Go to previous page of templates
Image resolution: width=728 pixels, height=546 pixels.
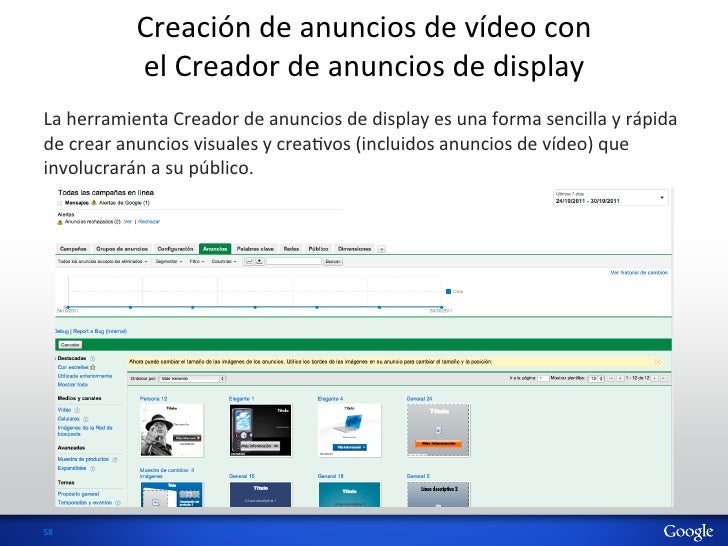[620, 378]
